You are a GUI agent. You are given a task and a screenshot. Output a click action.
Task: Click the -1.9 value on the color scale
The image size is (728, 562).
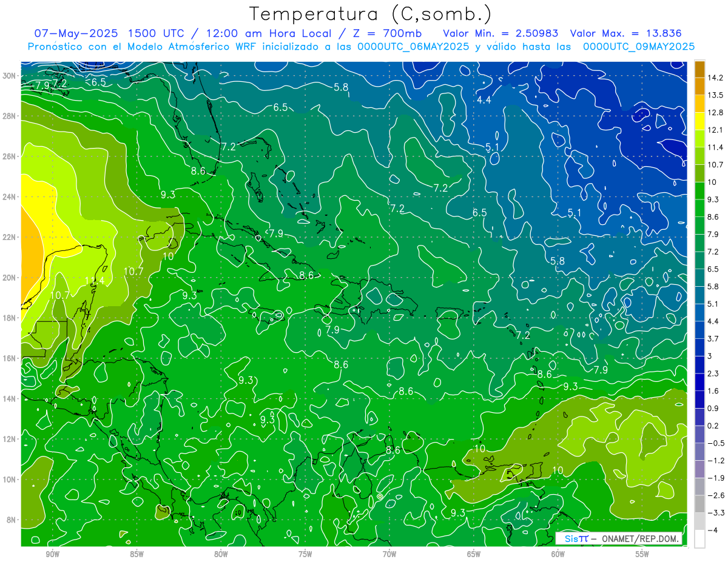pos(716,478)
